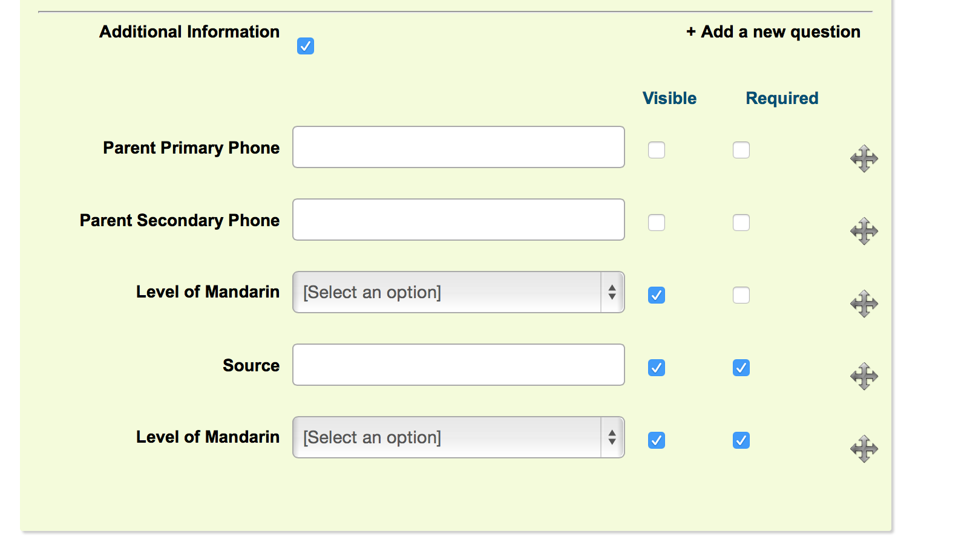
Task: Click the Parent Primary Phone text field
Action: coord(458,147)
